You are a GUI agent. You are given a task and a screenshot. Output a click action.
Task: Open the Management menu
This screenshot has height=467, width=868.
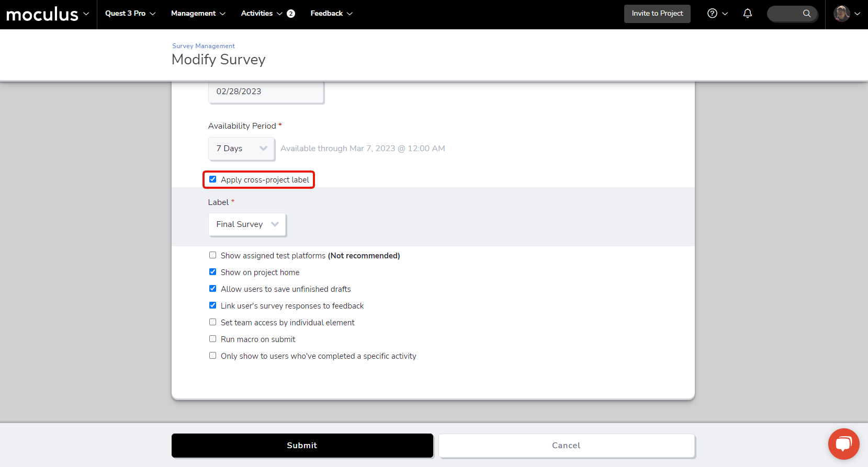(x=198, y=14)
